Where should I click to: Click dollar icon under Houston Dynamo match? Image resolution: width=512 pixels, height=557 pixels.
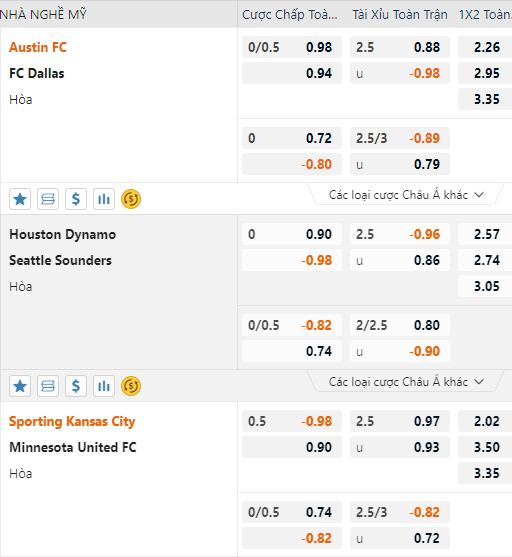(76, 386)
